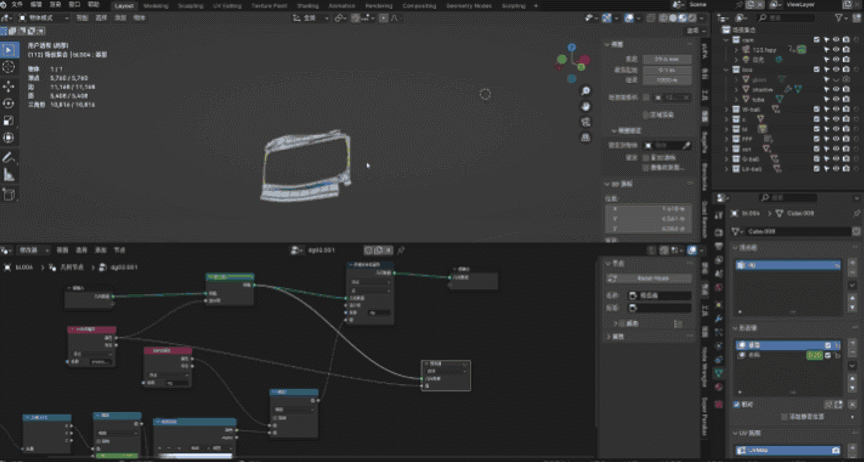Select the basis shape key row
This screenshot has height=462, width=864.
[788, 345]
